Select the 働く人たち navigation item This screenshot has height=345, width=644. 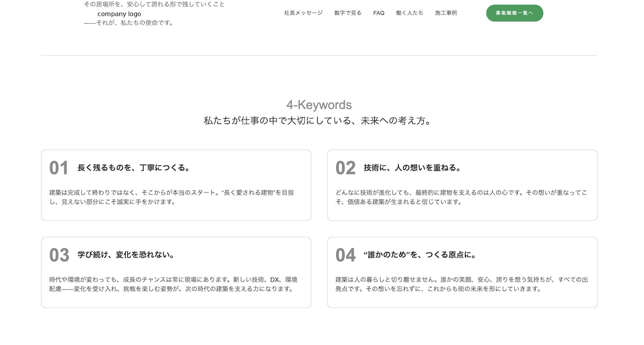409,13
